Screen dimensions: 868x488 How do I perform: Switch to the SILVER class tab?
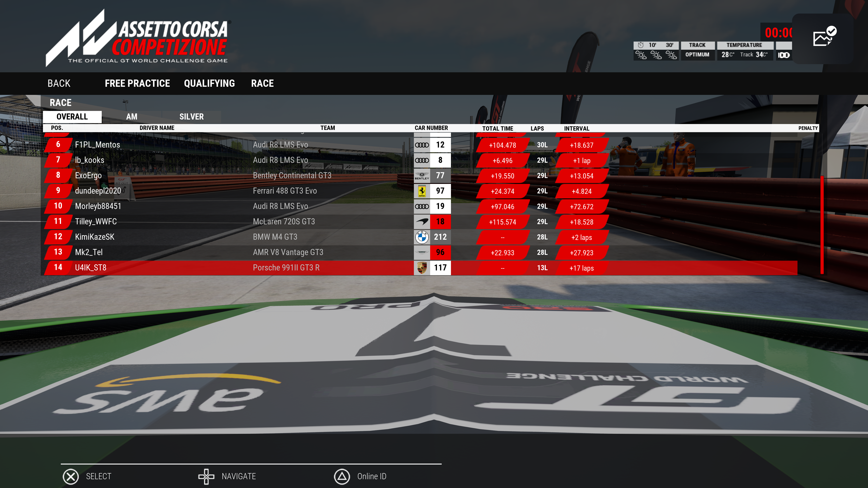tap(191, 117)
